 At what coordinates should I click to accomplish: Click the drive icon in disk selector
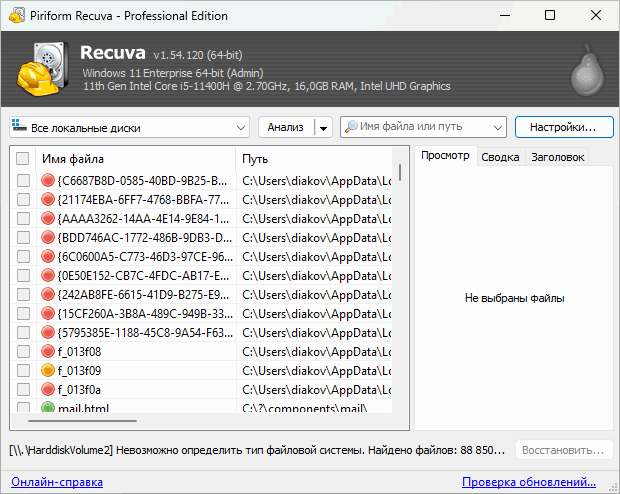click(20, 128)
